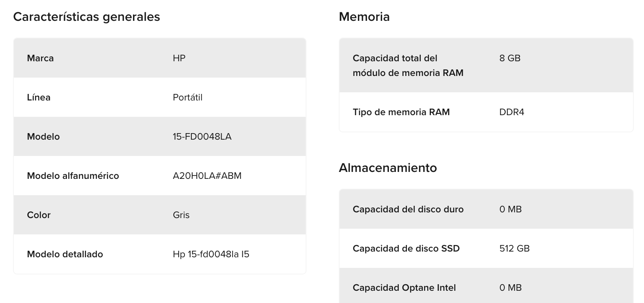Select the Gris color value
This screenshot has width=644, height=303.
[181, 215]
